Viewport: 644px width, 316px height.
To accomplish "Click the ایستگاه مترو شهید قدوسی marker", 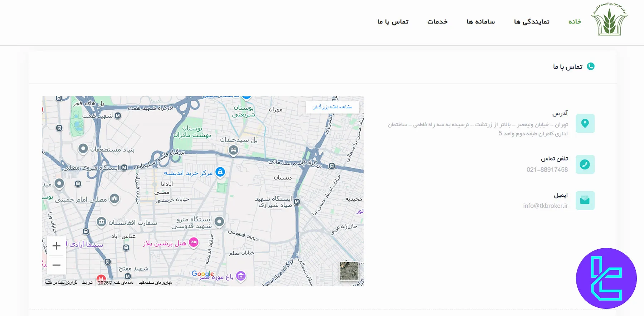I will coord(219,221).
